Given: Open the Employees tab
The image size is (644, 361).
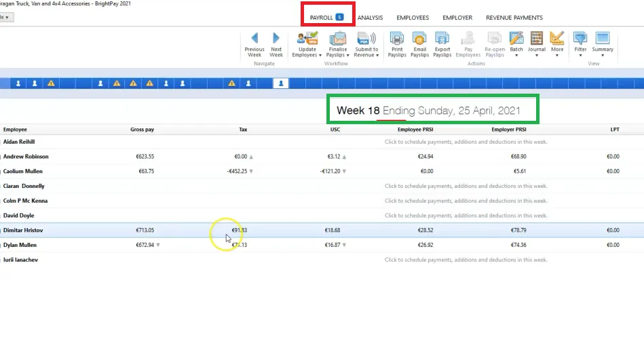Looking at the screenshot, I should point(413,18).
